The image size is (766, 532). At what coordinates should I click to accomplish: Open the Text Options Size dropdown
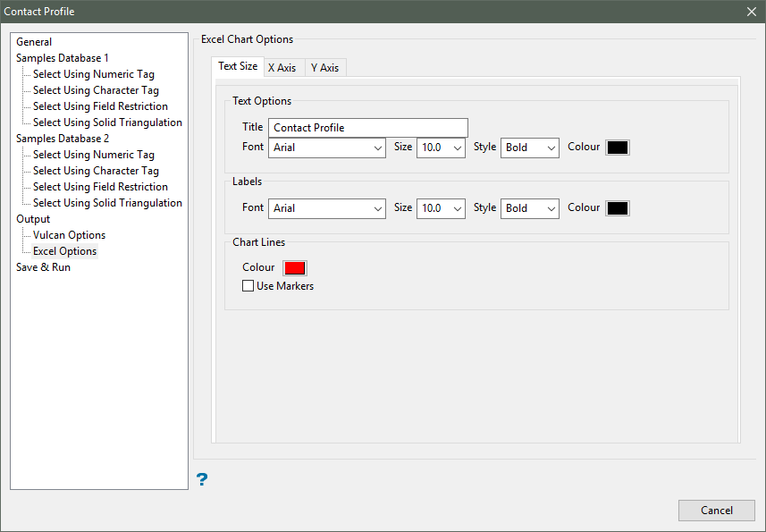pyautogui.click(x=441, y=148)
